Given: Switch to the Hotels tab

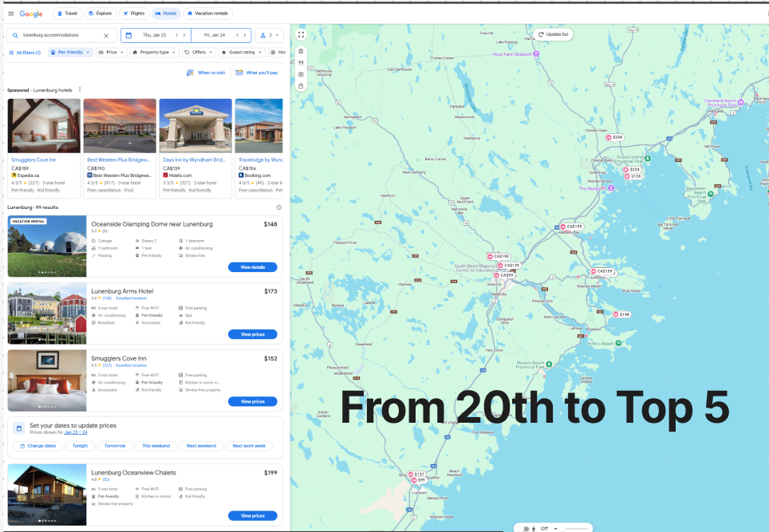Looking at the screenshot, I should pos(166,14).
